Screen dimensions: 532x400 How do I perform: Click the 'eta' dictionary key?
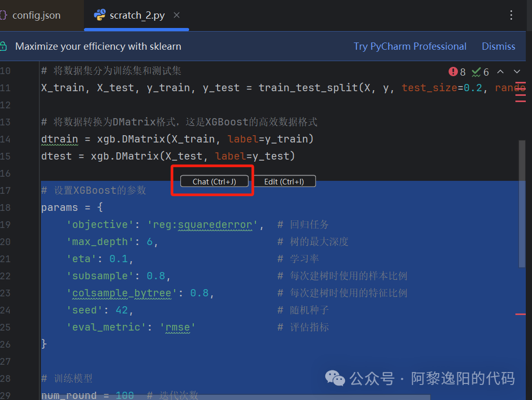[81, 259]
